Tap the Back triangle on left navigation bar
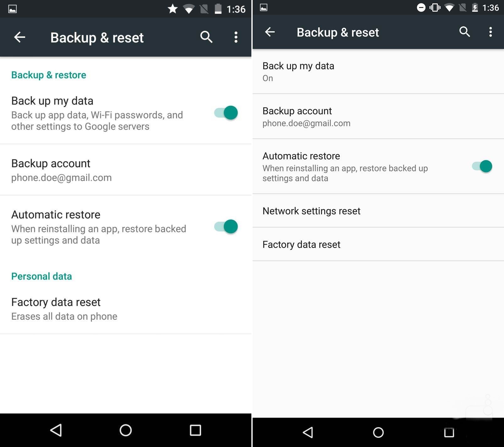Screen dimensions: 504x447 pyautogui.click(x=56, y=430)
